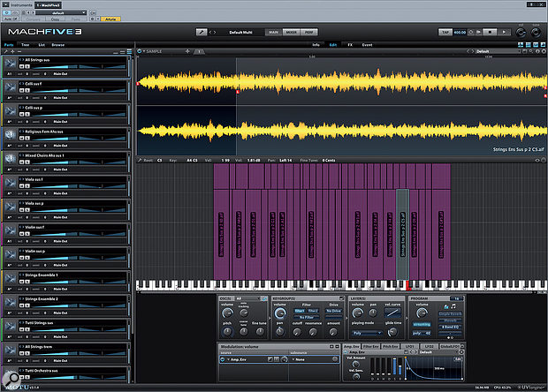Expand the SAMPLE editor dropdown arrow
Viewport: 548px width, 392px height.
[x=144, y=51]
